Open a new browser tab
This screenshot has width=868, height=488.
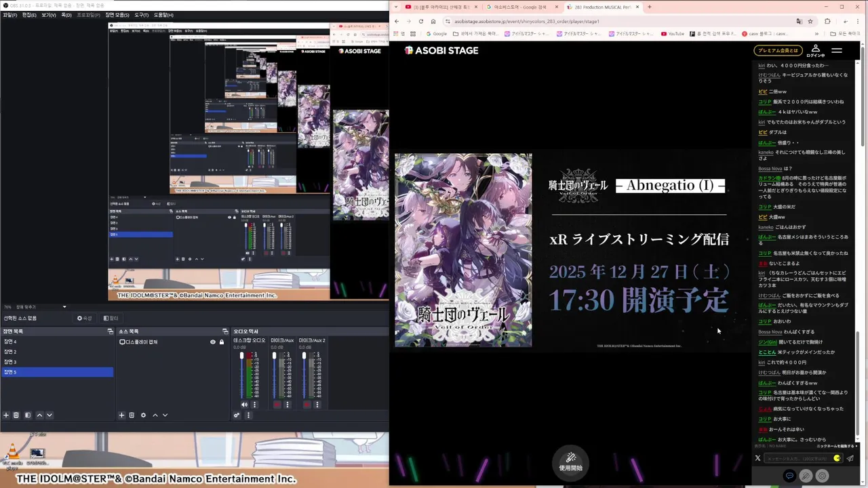click(650, 7)
